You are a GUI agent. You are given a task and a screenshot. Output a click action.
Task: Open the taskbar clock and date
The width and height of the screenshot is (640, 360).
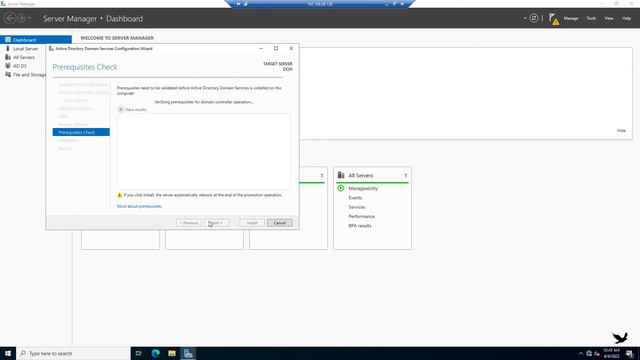pos(611,353)
